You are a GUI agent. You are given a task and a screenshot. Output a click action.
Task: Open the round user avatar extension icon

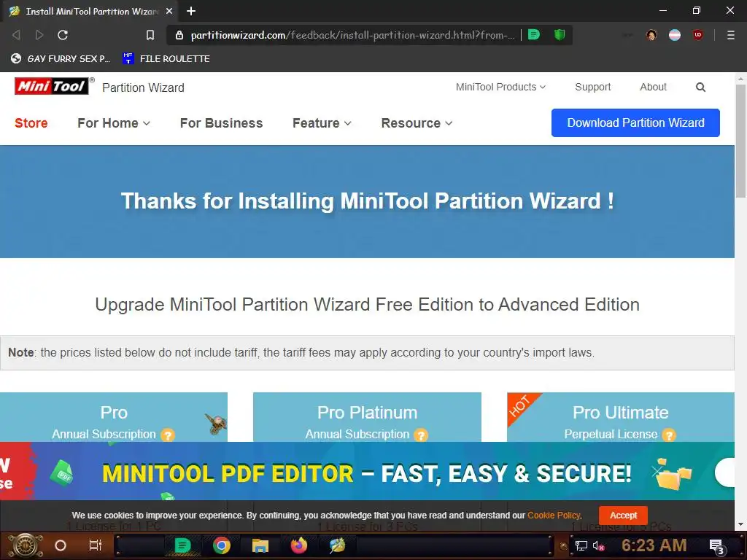tap(651, 35)
